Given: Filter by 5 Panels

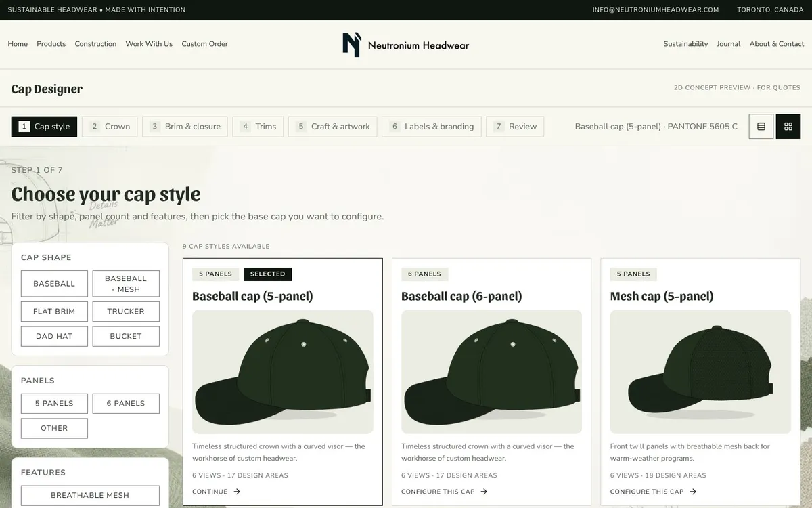Looking at the screenshot, I should (54, 403).
